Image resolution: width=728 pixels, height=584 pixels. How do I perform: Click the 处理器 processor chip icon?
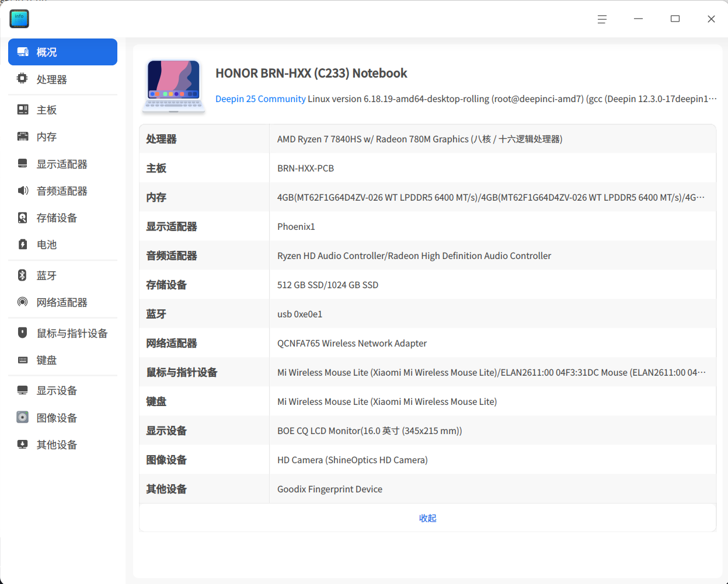[22, 78]
